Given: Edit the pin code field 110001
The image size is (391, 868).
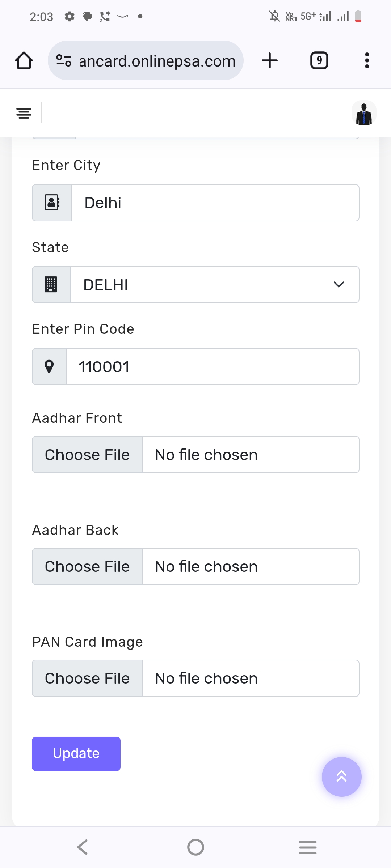Looking at the screenshot, I should [213, 367].
